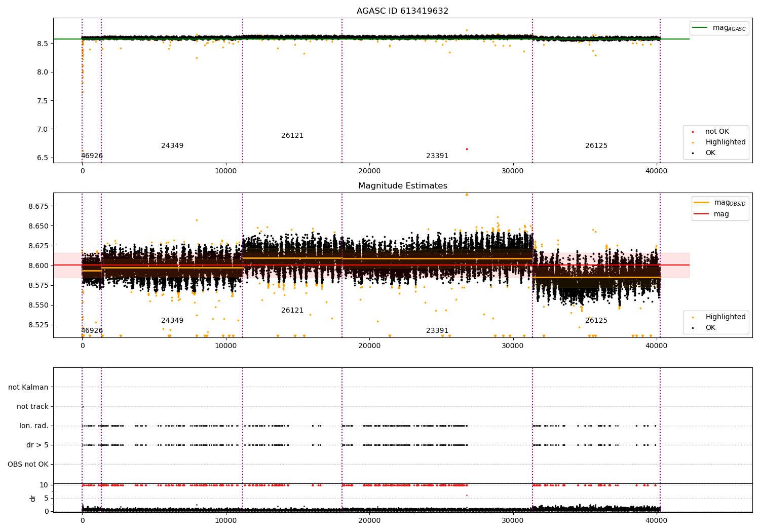Click the 6.5 y-axis tick in top plot
The image size is (760, 532).
point(42,158)
